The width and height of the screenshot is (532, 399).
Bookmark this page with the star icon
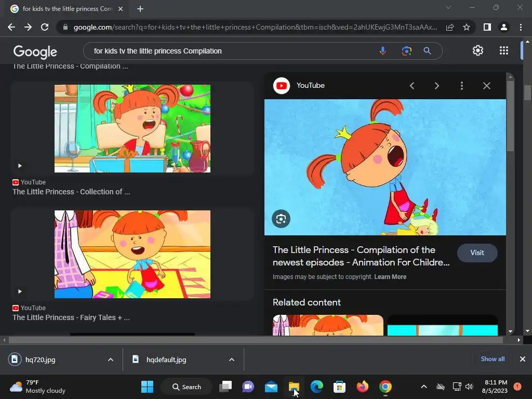tap(467, 27)
